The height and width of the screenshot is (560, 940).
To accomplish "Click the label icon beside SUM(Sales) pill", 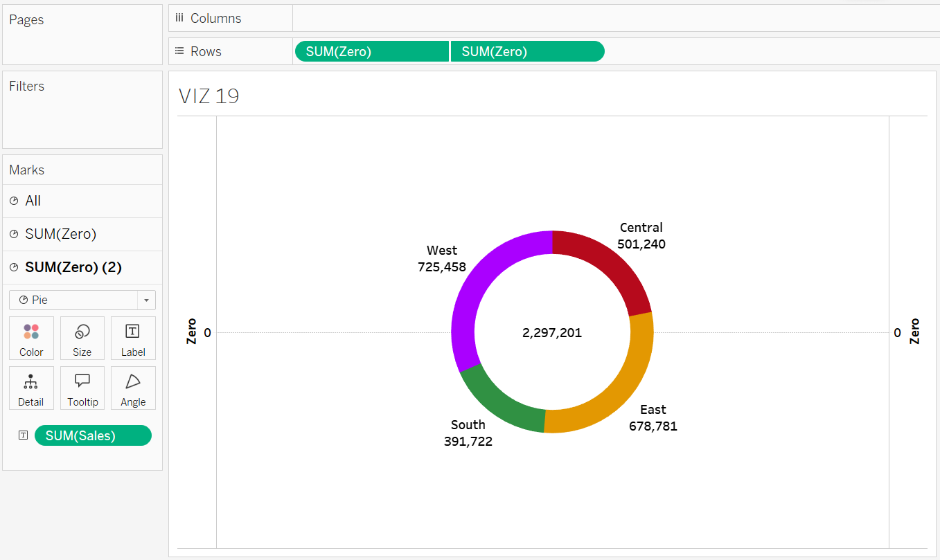I will coord(24,435).
